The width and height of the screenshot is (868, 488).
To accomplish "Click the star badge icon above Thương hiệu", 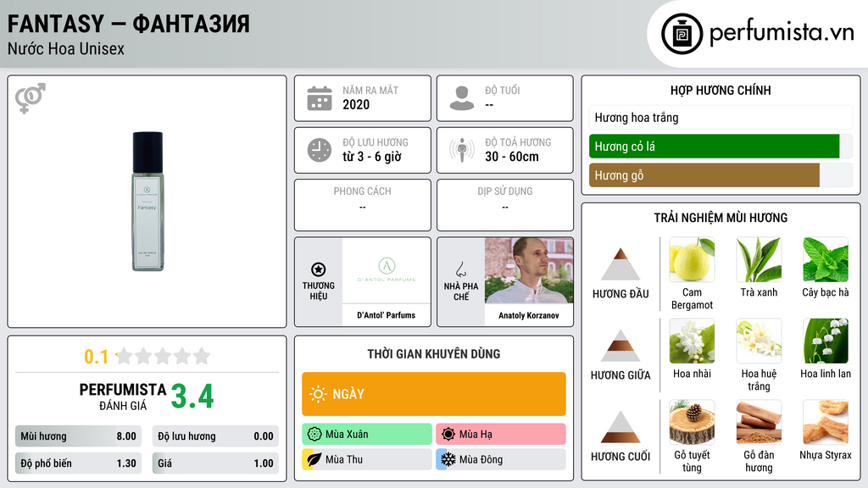I will (x=319, y=269).
